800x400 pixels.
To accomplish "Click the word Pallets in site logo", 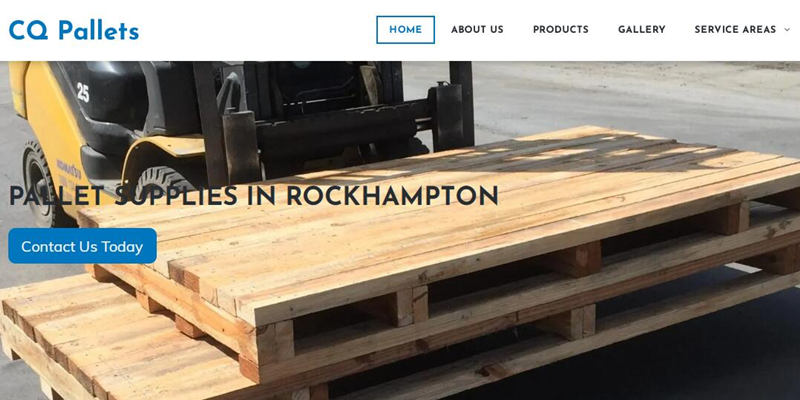I will pyautogui.click(x=98, y=30).
